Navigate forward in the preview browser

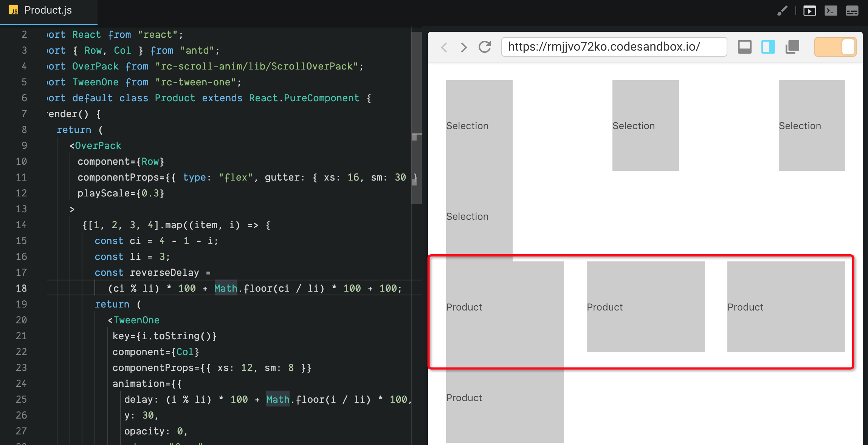[x=463, y=47]
